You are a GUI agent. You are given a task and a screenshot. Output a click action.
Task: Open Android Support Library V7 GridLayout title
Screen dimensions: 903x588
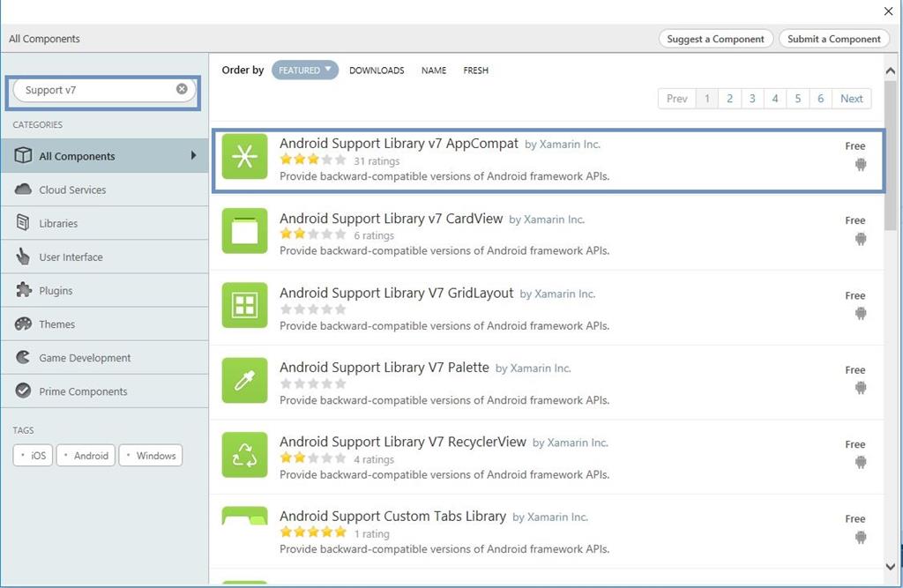pyautogui.click(x=396, y=293)
